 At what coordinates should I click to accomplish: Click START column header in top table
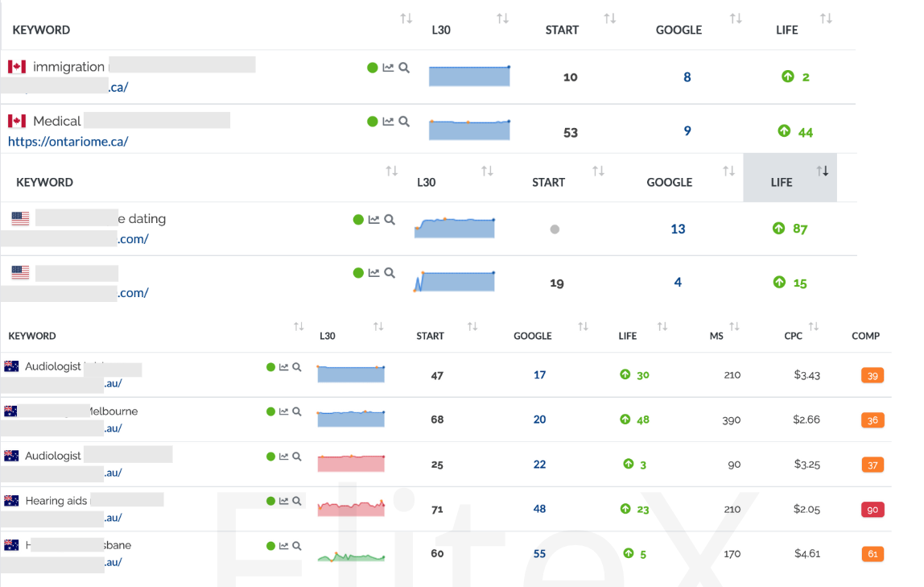coord(562,30)
